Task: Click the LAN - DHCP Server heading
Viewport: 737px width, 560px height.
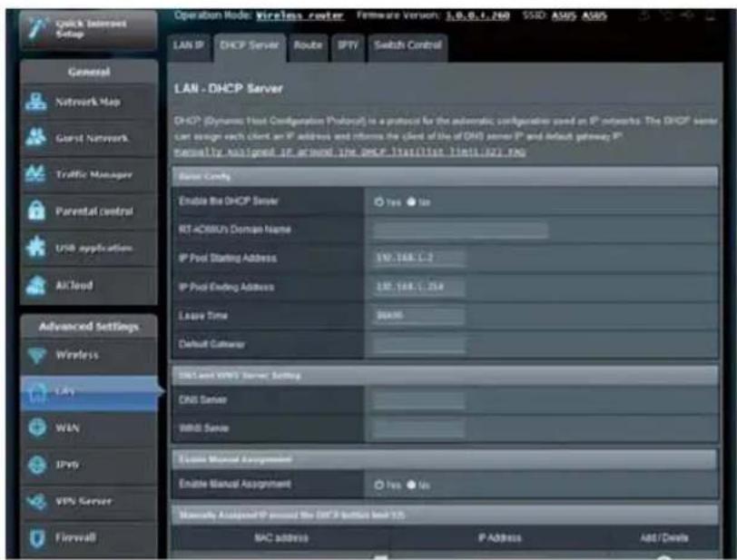Action: tap(229, 88)
